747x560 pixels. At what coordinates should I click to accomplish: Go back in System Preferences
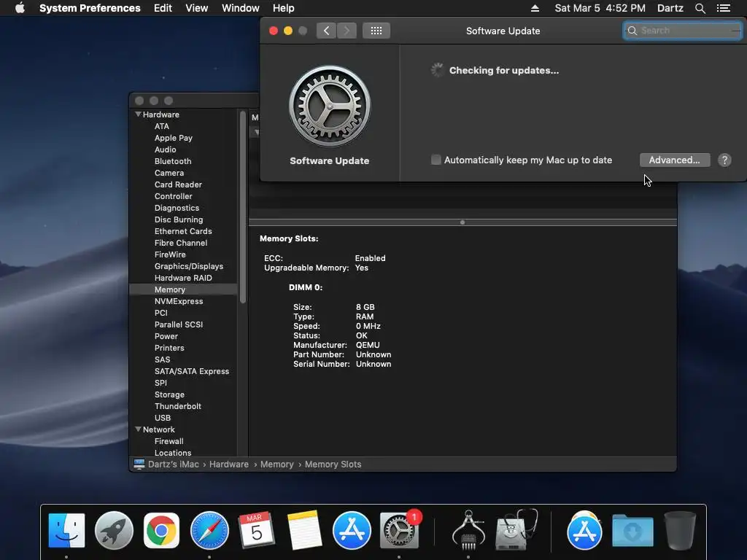click(x=326, y=31)
